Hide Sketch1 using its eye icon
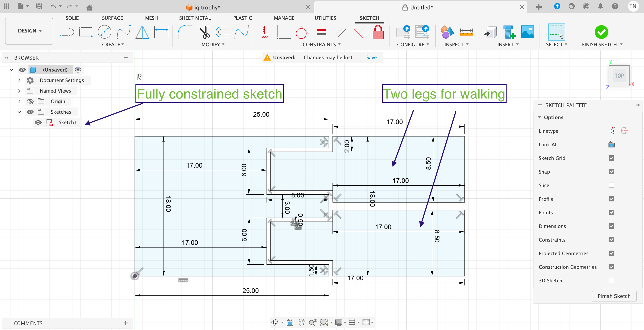 click(x=38, y=122)
